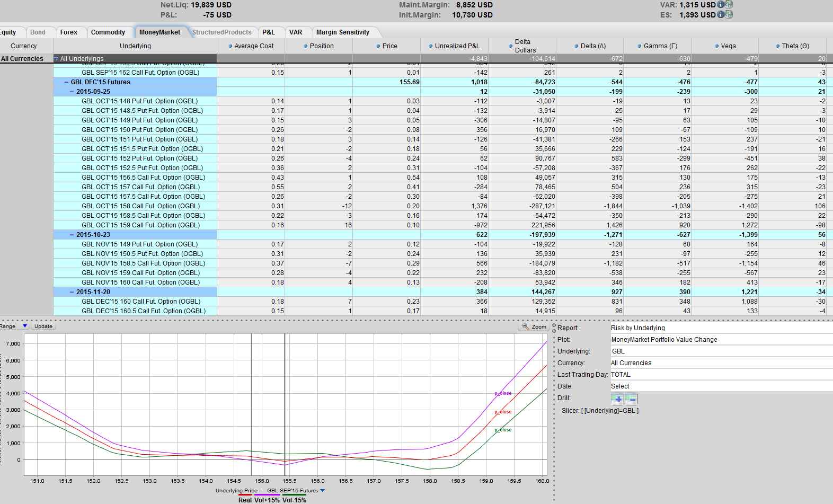The height and width of the screenshot is (504, 833).
Task: Collapse the 2015-10-23 expiry group
Action: click(72, 235)
